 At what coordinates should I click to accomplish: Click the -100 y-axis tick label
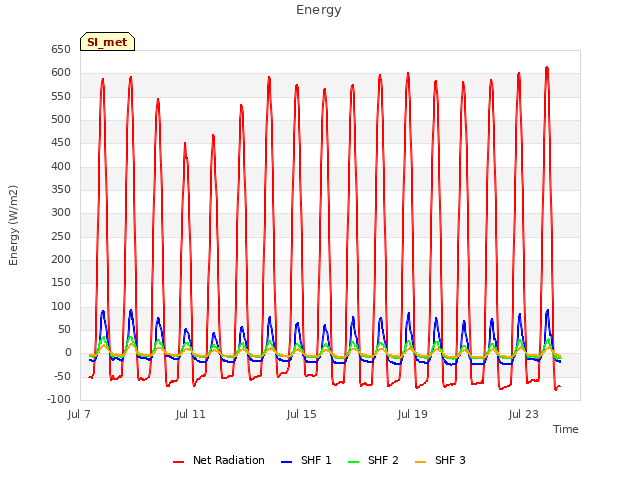[59, 400]
